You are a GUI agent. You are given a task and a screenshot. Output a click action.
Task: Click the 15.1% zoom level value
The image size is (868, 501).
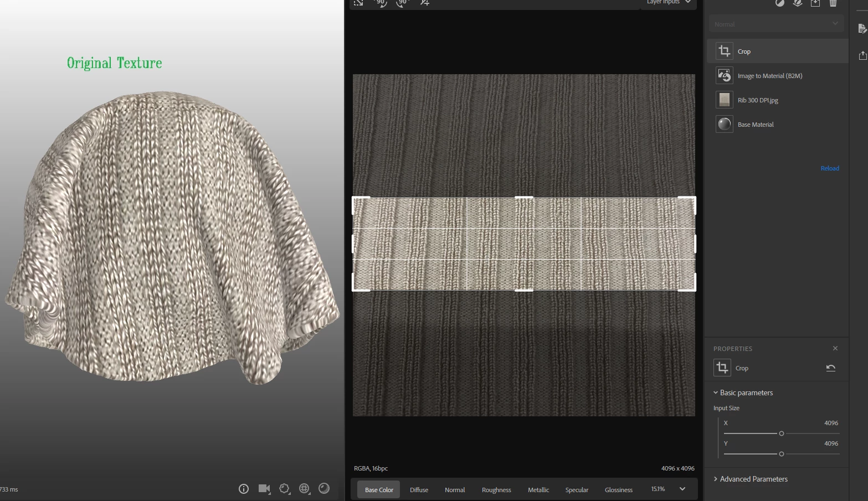[x=658, y=489]
